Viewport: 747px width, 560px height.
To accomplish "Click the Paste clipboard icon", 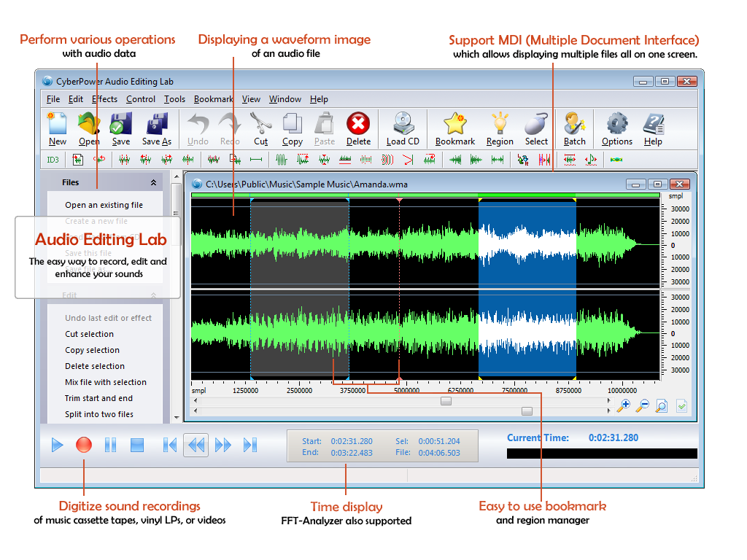I will point(325,123).
